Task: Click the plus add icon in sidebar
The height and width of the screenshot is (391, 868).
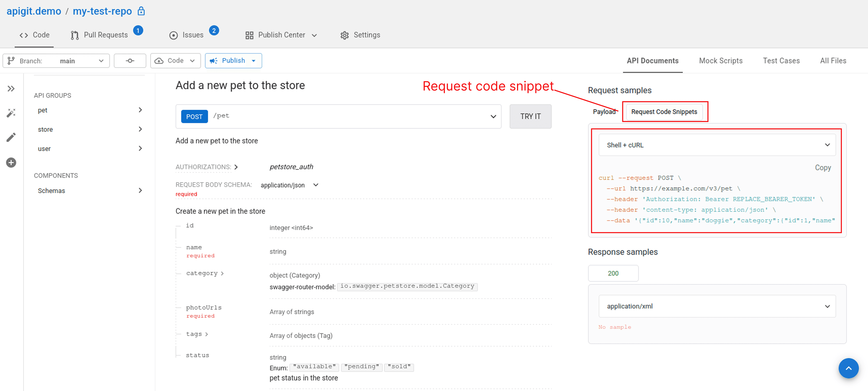Action: [x=11, y=163]
